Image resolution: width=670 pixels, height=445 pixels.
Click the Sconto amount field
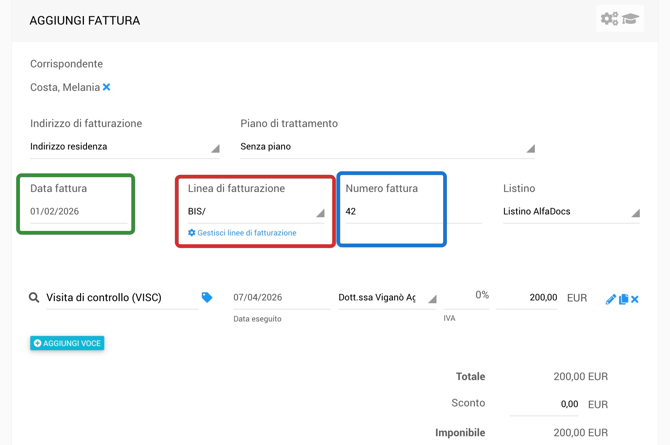click(545, 404)
